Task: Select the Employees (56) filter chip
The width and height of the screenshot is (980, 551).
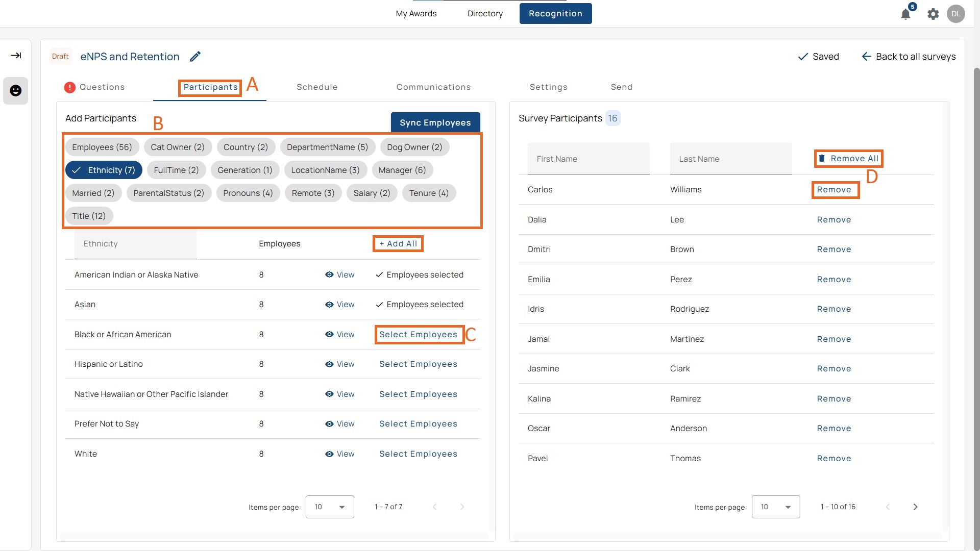Action: coord(102,147)
